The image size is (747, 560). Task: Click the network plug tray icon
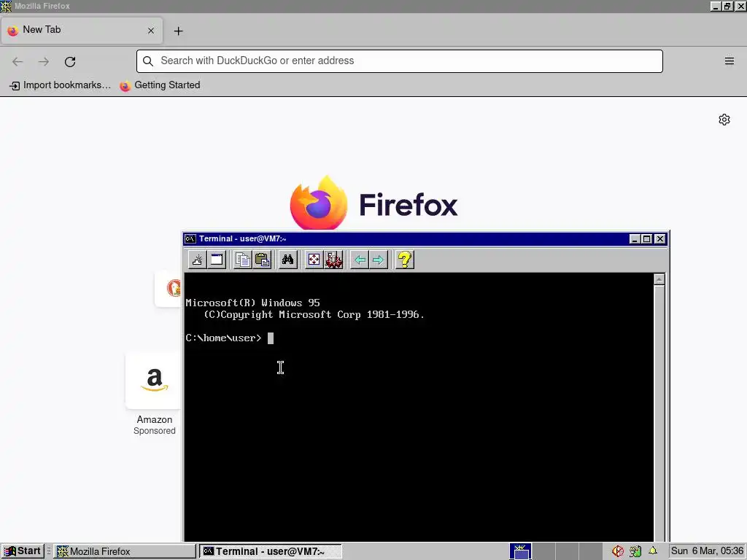pos(635,551)
